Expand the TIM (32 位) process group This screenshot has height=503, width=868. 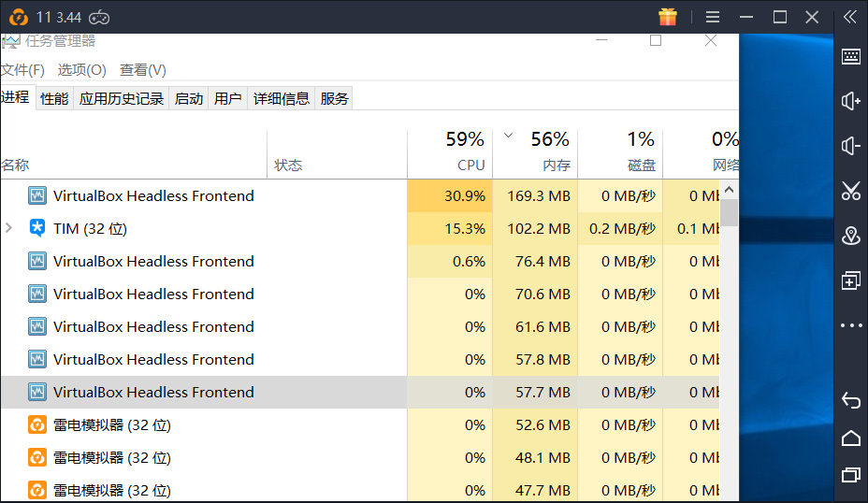coord(9,228)
